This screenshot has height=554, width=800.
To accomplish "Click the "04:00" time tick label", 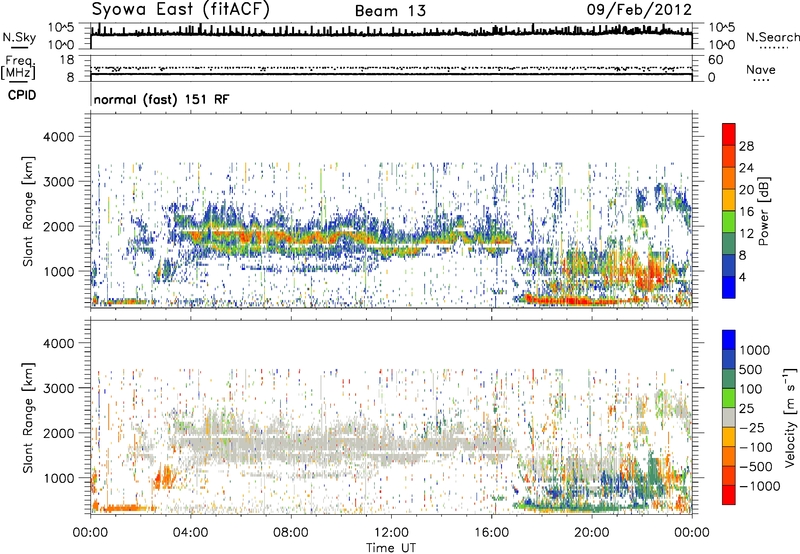I will 190,533.
